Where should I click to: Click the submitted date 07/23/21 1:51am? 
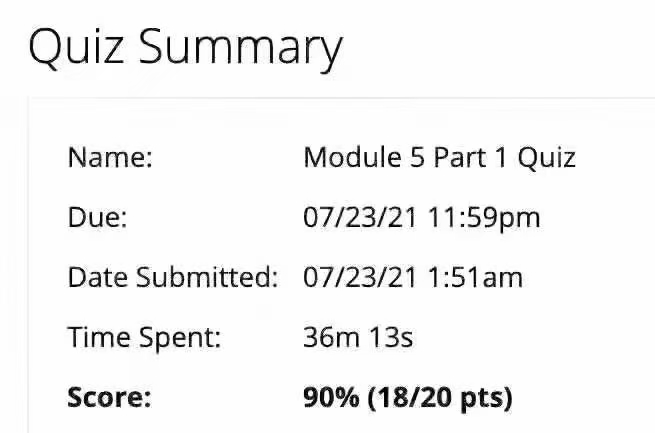(x=413, y=278)
